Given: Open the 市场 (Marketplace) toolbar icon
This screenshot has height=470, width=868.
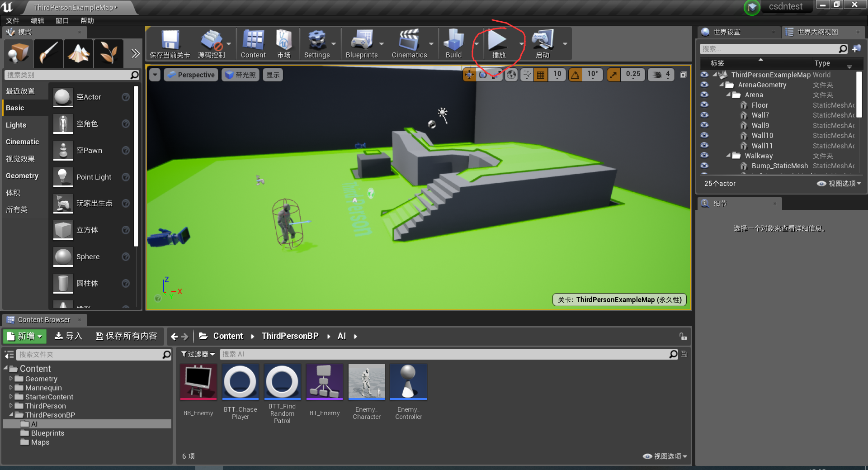Looking at the screenshot, I should (283, 43).
